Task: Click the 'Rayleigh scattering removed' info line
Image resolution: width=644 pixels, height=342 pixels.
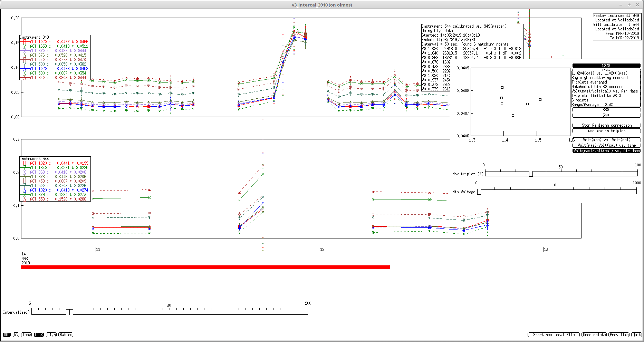Action: point(599,78)
